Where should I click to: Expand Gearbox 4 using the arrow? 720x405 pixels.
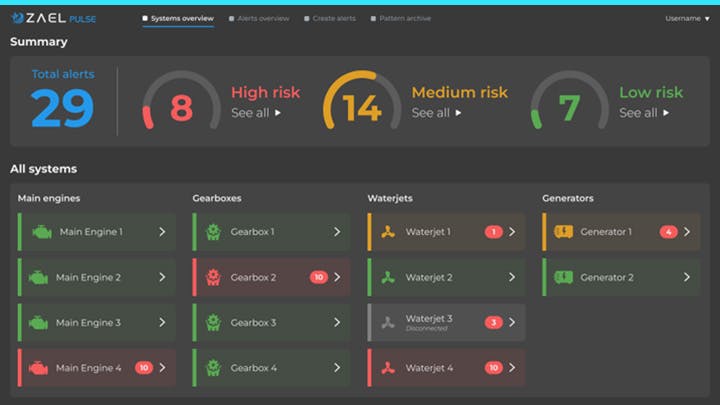coord(336,368)
